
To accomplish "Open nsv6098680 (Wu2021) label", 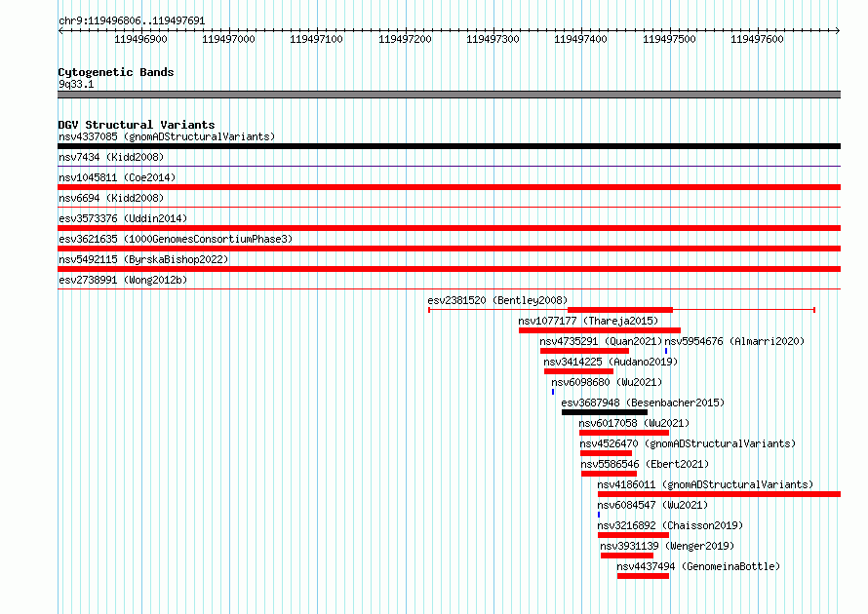I will click(x=607, y=382).
